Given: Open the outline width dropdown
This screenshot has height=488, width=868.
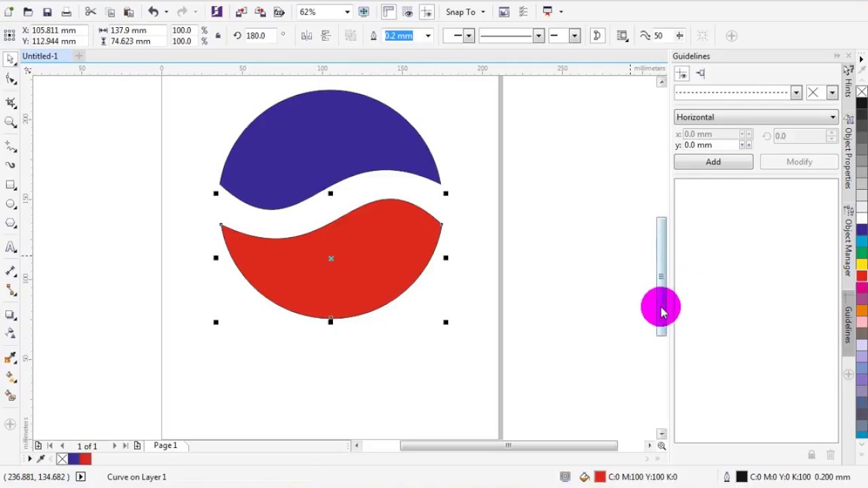Looking at the screenshot, I should pyautogui.click(x=428, y=36).
